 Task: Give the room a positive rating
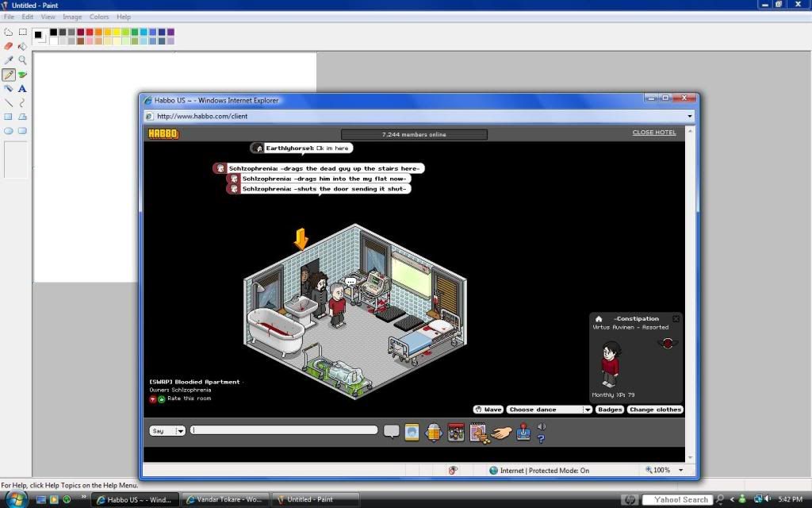pos(161,398)
